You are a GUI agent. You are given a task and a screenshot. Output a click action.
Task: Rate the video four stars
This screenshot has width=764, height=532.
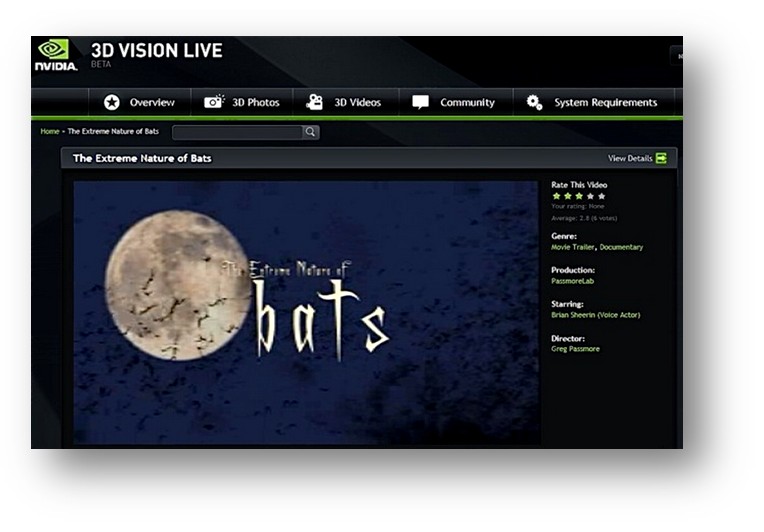pos(591,196)
